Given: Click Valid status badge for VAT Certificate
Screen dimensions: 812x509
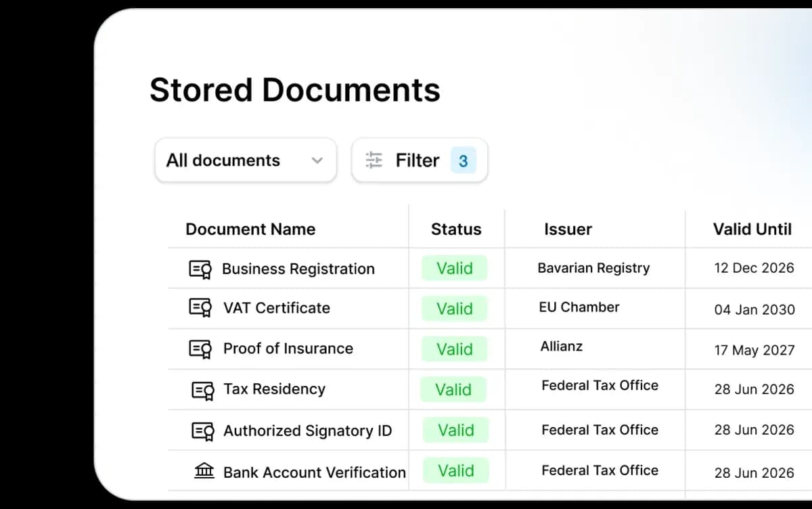Looking at the screenshot, I should 455,309.
